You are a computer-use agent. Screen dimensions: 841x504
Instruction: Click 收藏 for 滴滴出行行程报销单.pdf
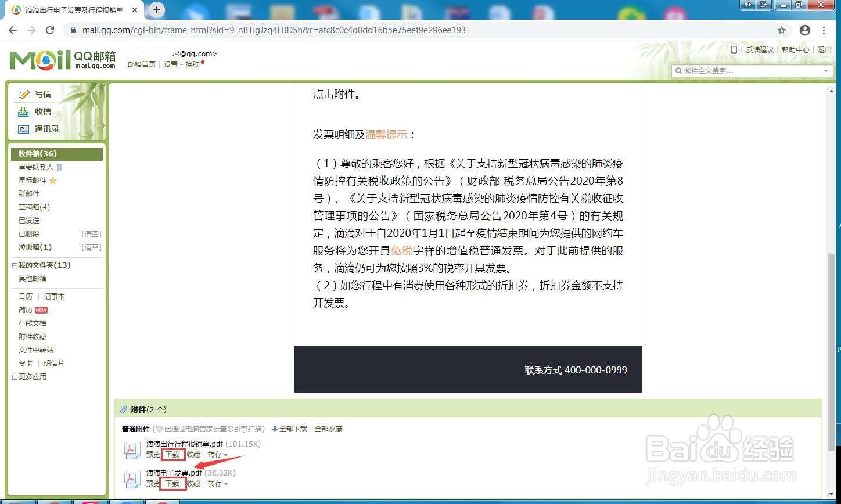coord(193,455)
